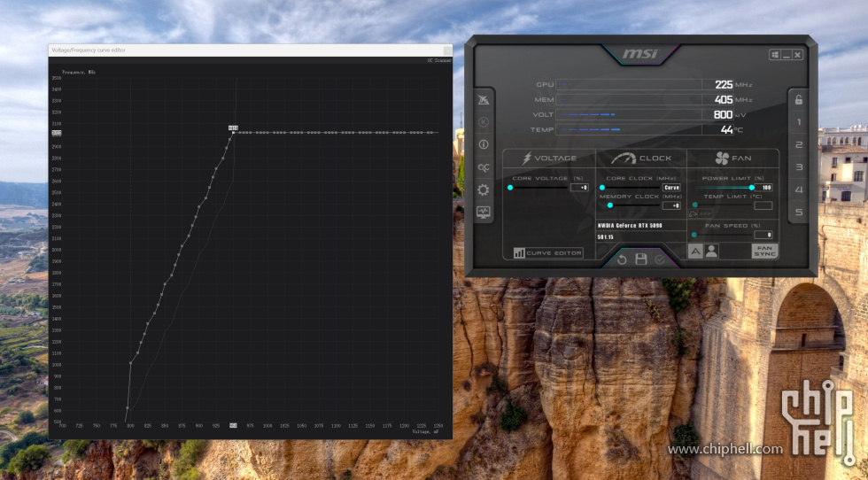Image resolution: width=868 pixels, height=480 pixels.
Task: Open MSI Afterburner detach/startup icon at sidebar top
Action: pyautogui.click(x=484, y=100)
